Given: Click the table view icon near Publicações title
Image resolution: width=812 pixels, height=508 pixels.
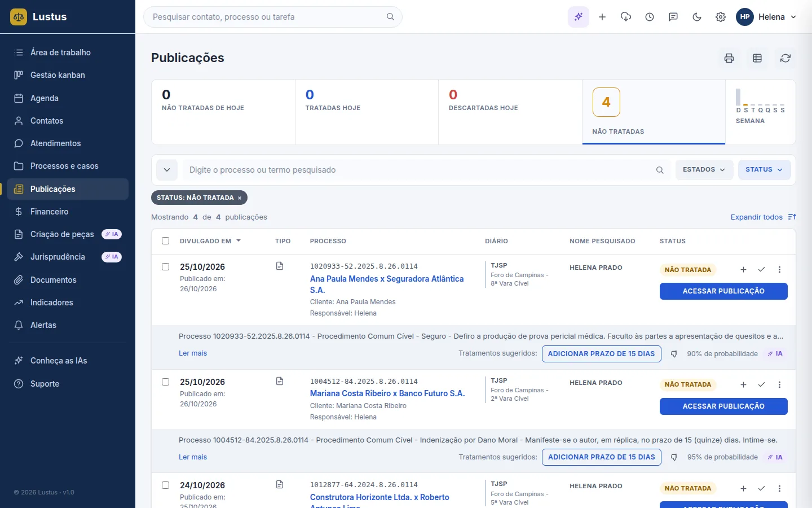Looking at the screenshot, I should coord(757,58).
